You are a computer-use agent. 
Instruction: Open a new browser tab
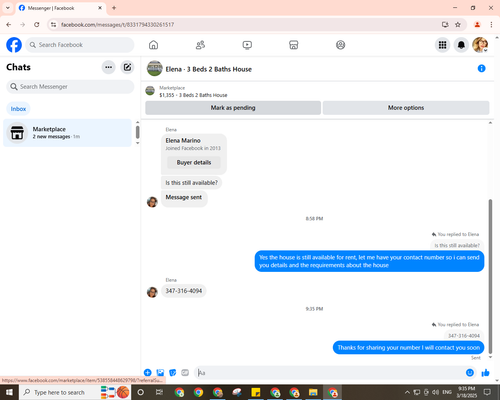(114, 8)
